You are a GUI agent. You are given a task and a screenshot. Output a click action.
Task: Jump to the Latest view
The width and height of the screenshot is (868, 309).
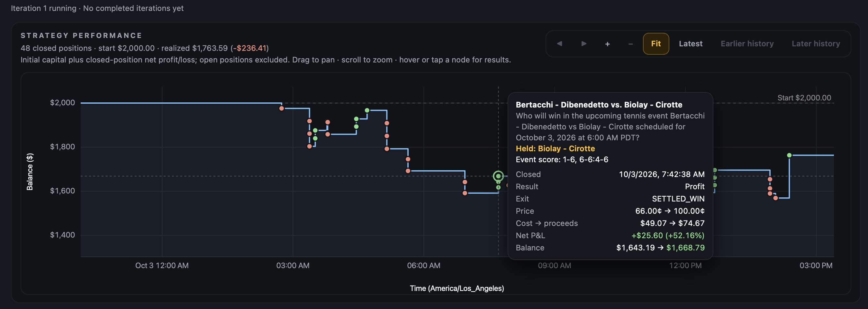pos(691,44)
